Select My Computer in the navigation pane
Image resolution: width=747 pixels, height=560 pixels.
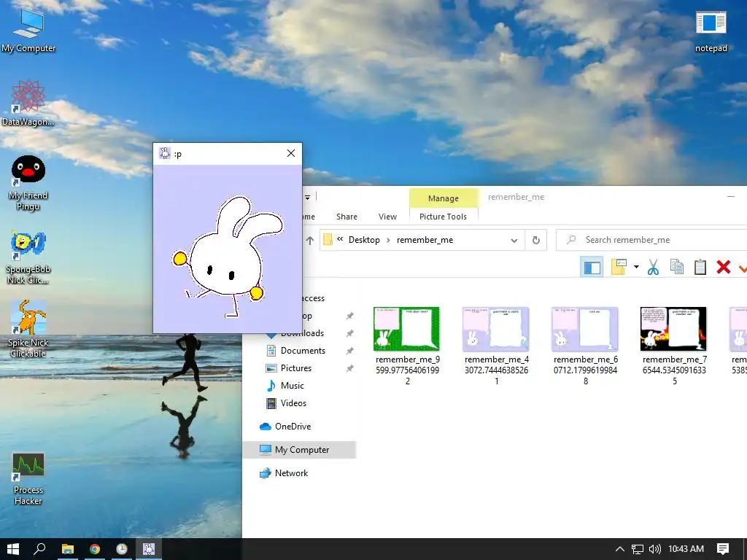[301, 450]
